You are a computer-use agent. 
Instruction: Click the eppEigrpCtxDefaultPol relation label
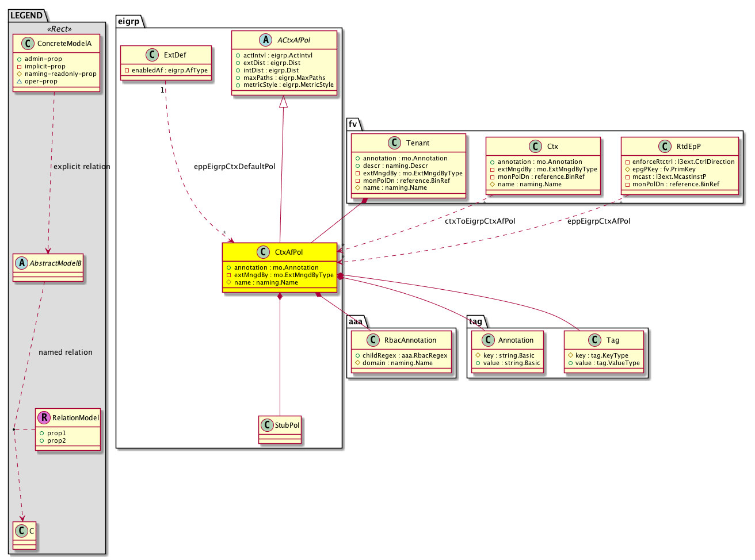pos(234,167)
